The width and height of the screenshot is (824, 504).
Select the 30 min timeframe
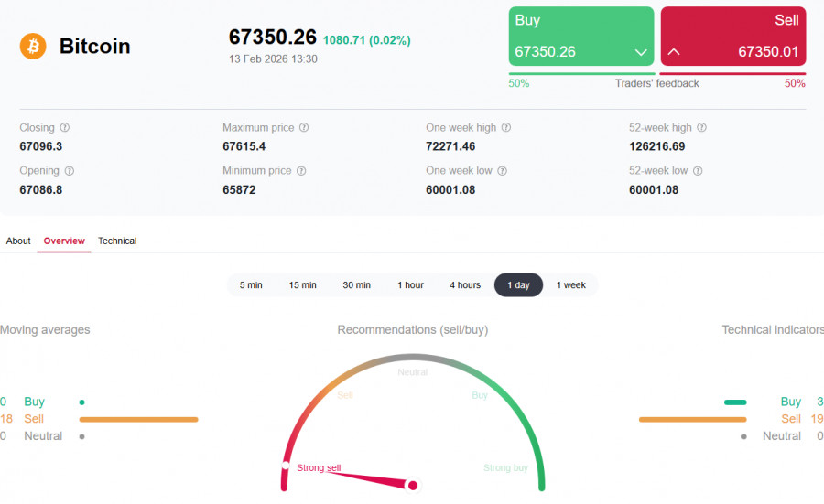point(357,285)
